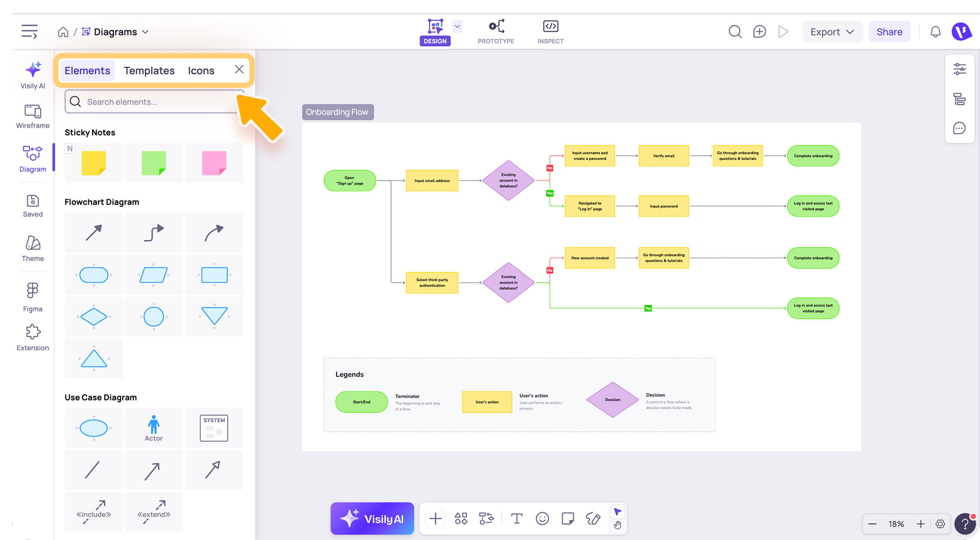Switch to INSPECT mode

(x=550, y=32)
